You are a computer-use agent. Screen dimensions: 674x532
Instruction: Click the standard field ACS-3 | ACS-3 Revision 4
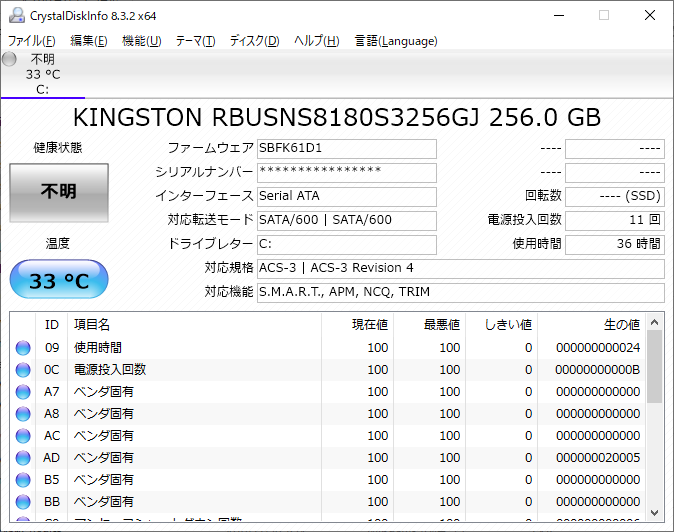pos(461,269)
